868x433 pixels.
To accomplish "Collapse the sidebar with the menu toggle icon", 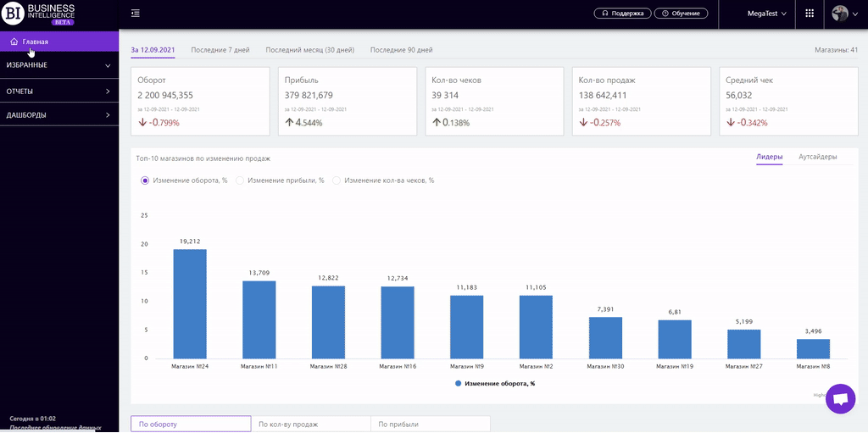I will 136,14.
